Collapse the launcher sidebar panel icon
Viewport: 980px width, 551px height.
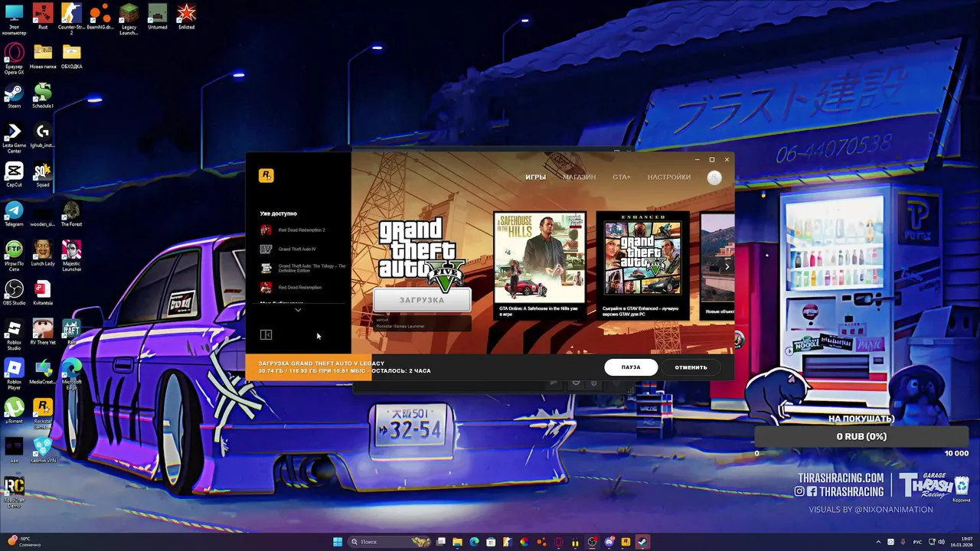(x=266, y=334)
